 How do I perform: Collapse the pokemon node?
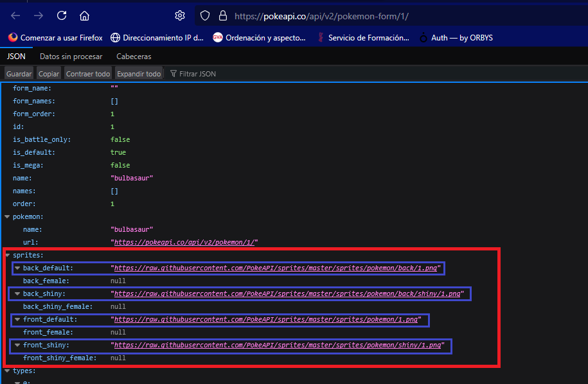coord(7,216)
